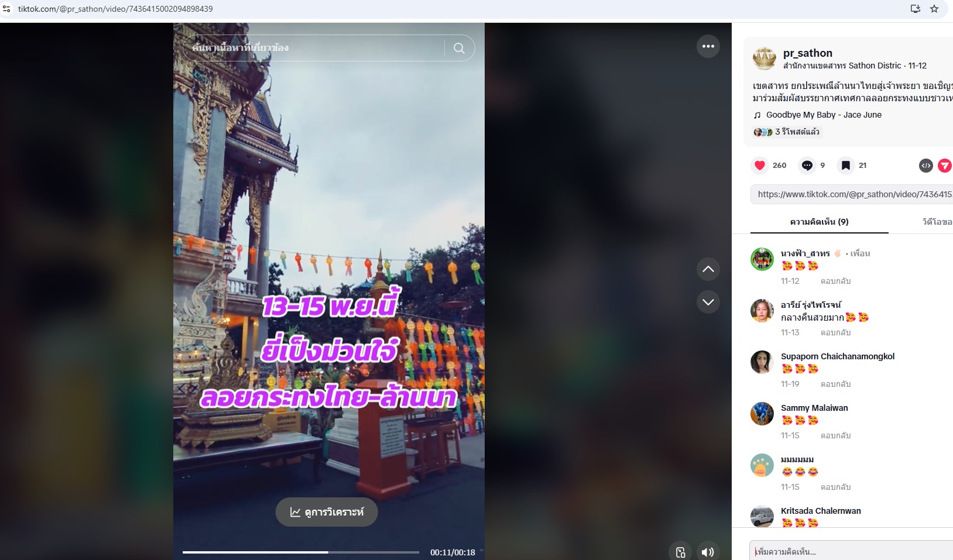This screenshot has width=953, height=560.
Task: Click the add comment input field
Action: pyautogui.click(x=849, y=551)
